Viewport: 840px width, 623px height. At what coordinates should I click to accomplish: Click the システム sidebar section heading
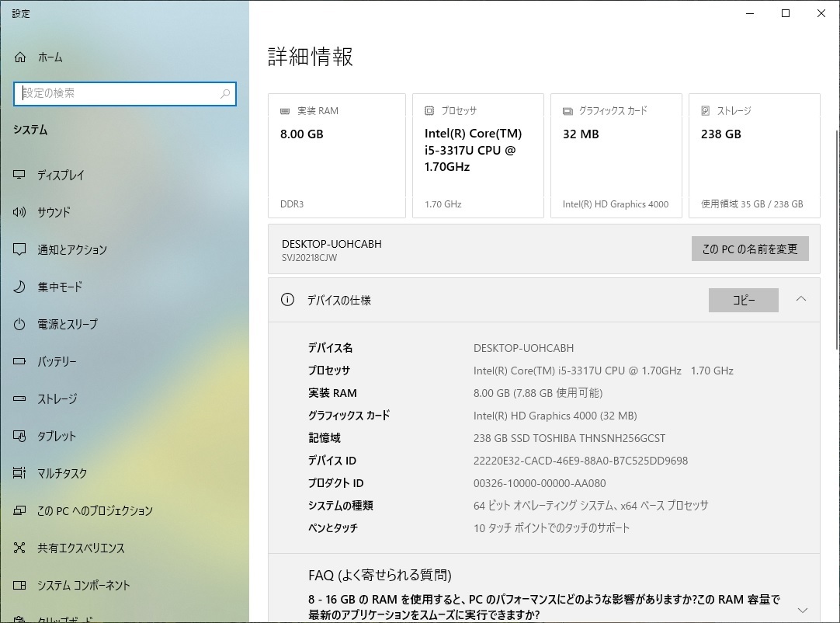point(30,130)
